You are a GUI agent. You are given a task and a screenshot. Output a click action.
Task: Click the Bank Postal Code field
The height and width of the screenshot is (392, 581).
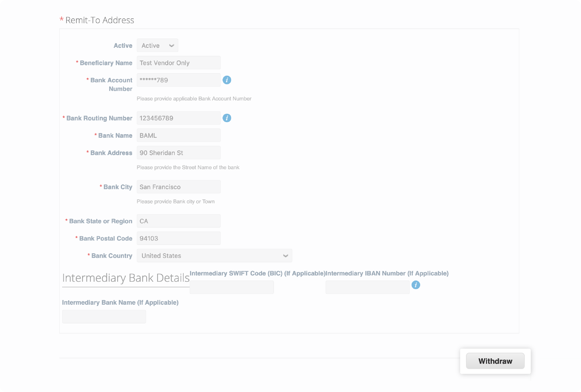(x=178, y=238)
